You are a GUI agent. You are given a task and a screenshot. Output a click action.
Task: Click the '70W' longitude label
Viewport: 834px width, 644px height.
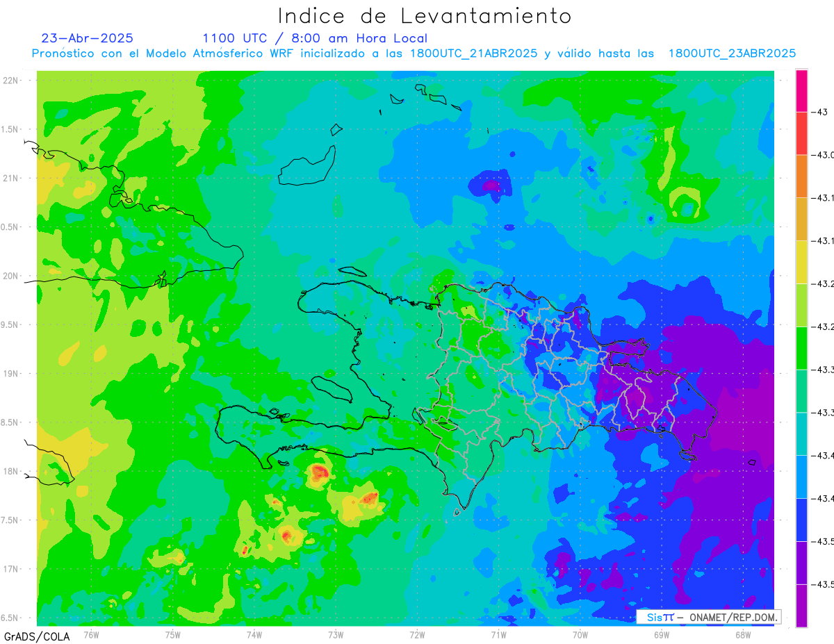pos(580,634)
